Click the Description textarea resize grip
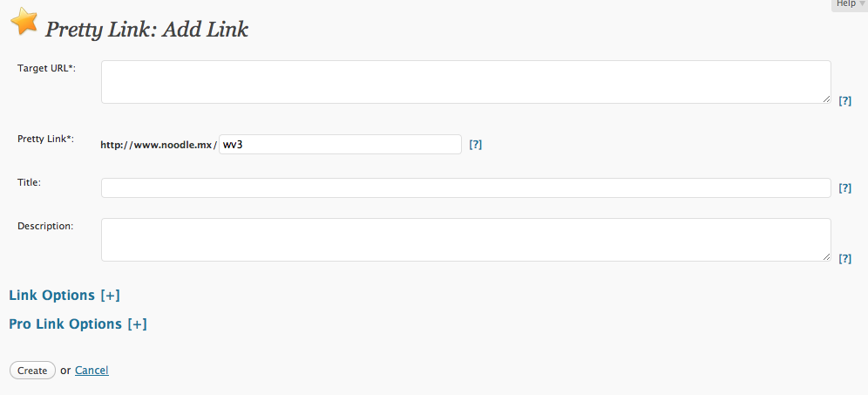This screenshot has width=868, height=395. pyautogui.click(x=825, y=256)
